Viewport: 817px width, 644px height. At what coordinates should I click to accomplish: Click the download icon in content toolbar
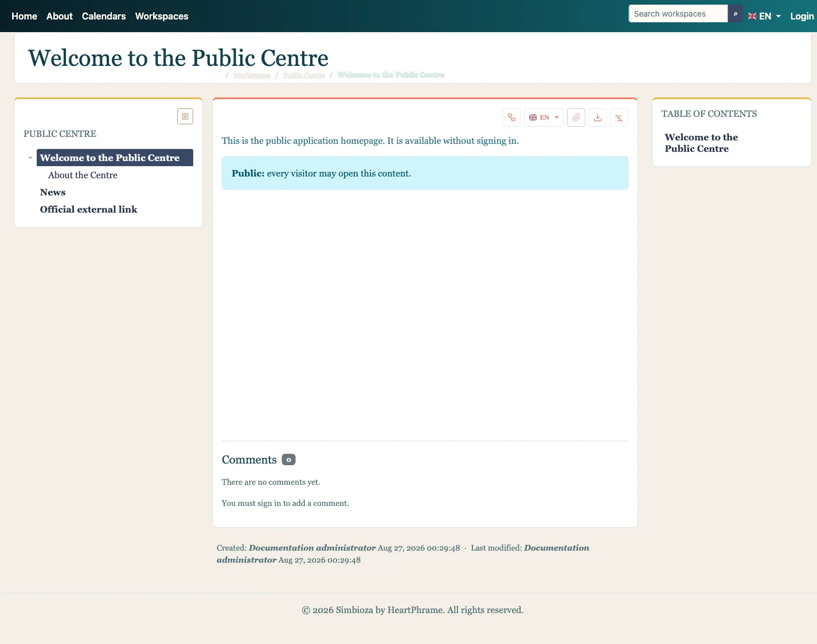[x=597, y=117]
